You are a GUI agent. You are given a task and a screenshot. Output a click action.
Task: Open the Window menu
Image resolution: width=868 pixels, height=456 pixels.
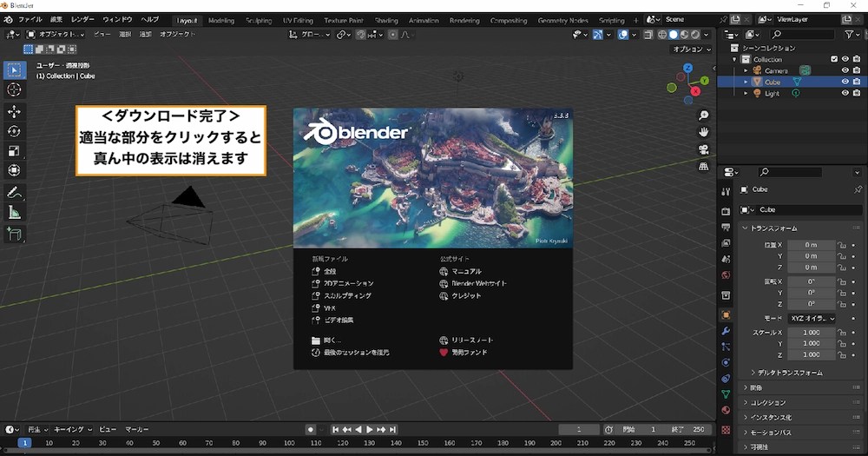[x=117, y=19]
